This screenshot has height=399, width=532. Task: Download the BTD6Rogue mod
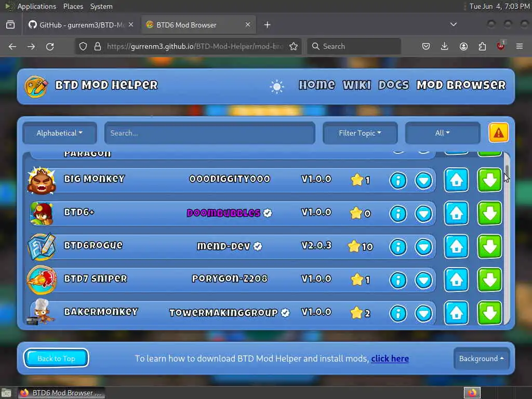[x=489, y=246]
